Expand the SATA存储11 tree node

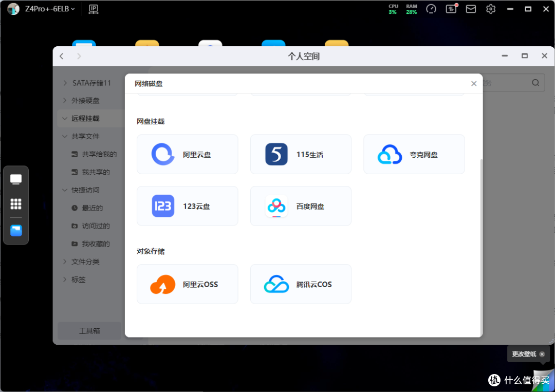(65, 83)
